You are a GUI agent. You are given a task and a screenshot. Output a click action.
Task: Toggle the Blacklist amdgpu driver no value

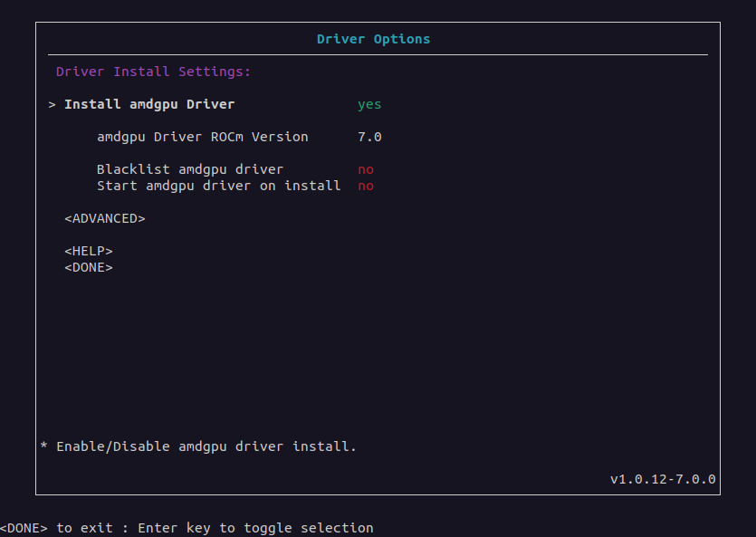pos(366,169)
